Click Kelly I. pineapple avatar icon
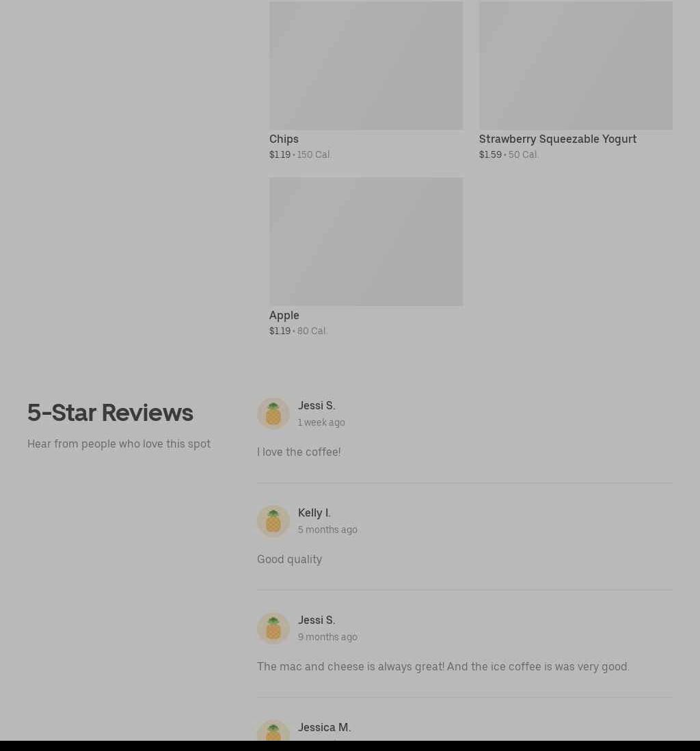 coord(273,521)
